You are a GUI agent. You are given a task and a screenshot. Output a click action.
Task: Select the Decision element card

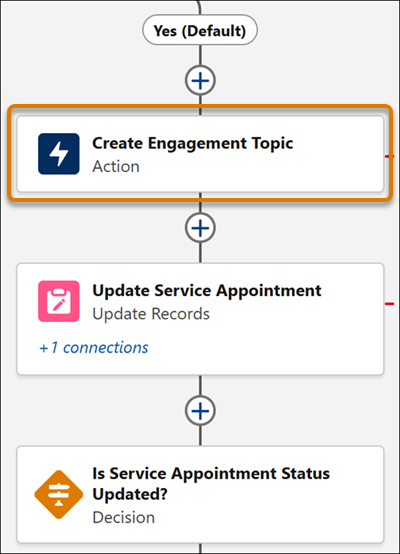click(x=200, y=494)
